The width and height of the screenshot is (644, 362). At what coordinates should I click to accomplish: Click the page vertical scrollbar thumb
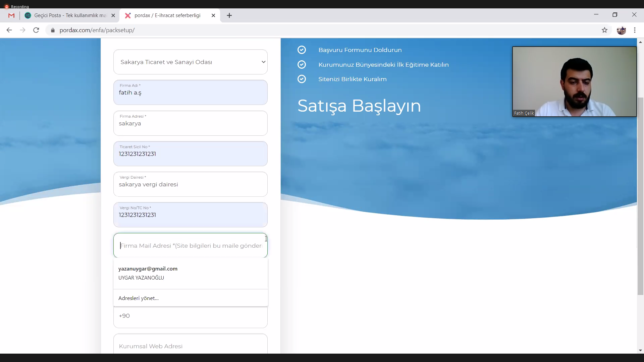coord(640,196)
